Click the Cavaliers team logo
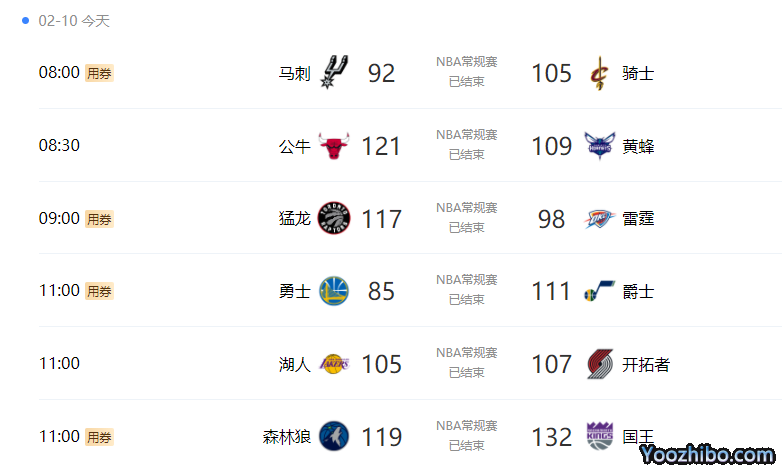This screenshot has height=470, width=782. click(599, 73)
